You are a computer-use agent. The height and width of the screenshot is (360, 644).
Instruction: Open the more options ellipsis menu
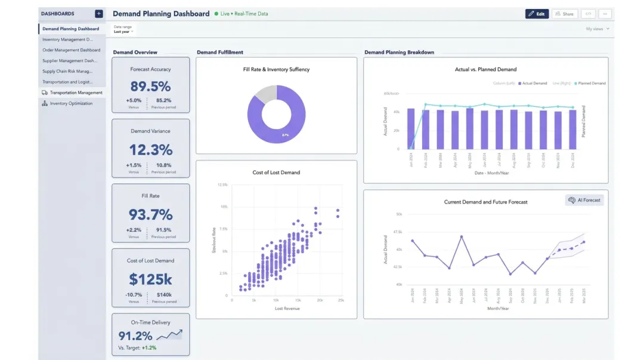pos(605,14)
